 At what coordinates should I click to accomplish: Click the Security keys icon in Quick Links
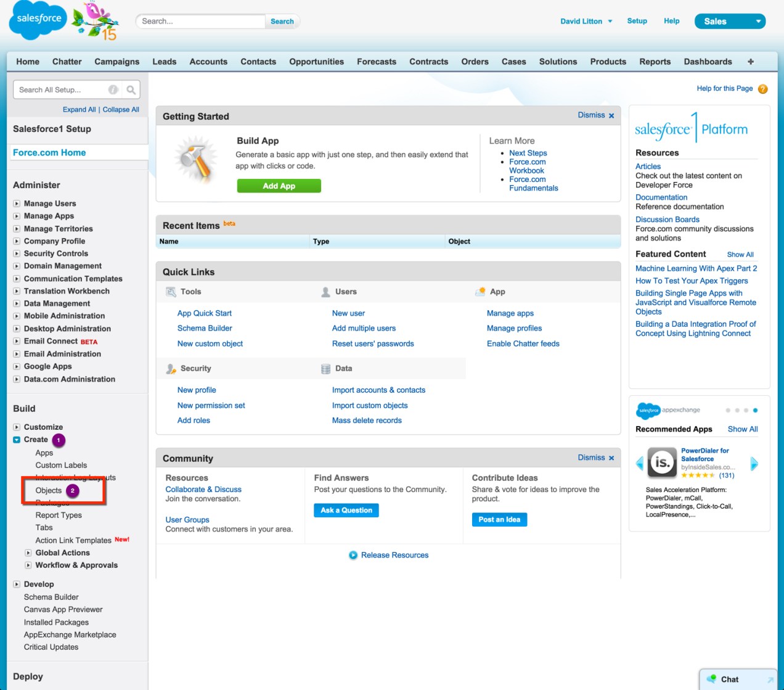[171, 368]
